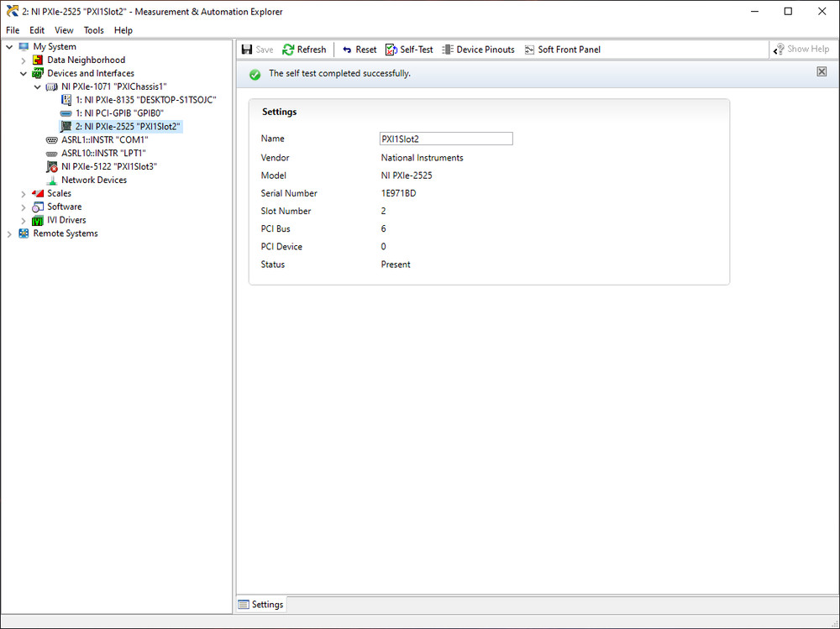The image size is (840, 629).
Task: Click the LPT1 parallel port icon
Action: (51, 153)
